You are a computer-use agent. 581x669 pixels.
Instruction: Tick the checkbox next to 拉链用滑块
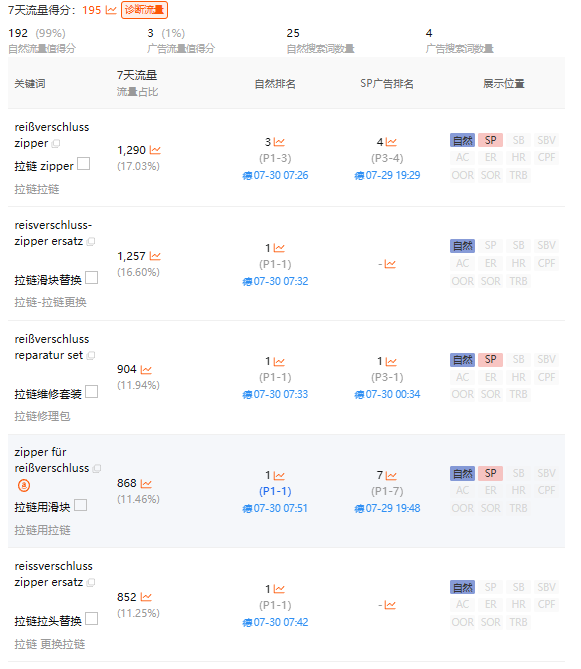(x=81, y=505)
